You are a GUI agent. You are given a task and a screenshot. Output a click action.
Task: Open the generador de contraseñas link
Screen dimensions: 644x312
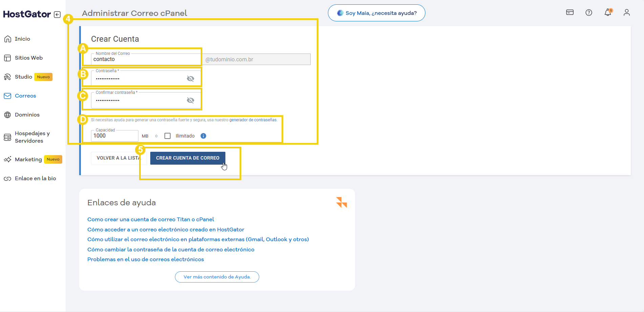253,120
